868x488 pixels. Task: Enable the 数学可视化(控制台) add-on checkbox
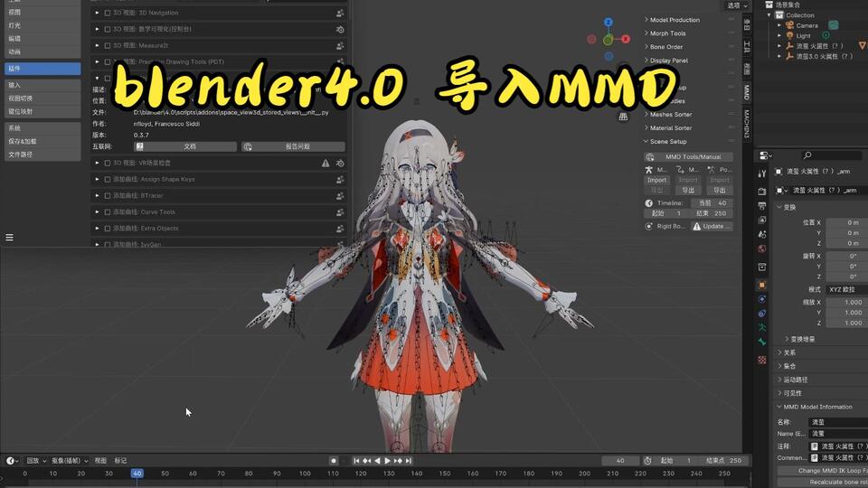[x=108, y=29]
